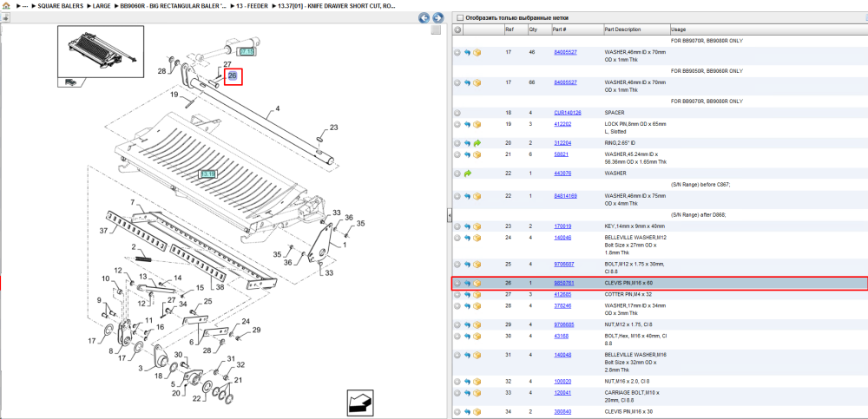Sort by Qty column header
The height and width of the screenshot is (419, 868).
(539, 29)
